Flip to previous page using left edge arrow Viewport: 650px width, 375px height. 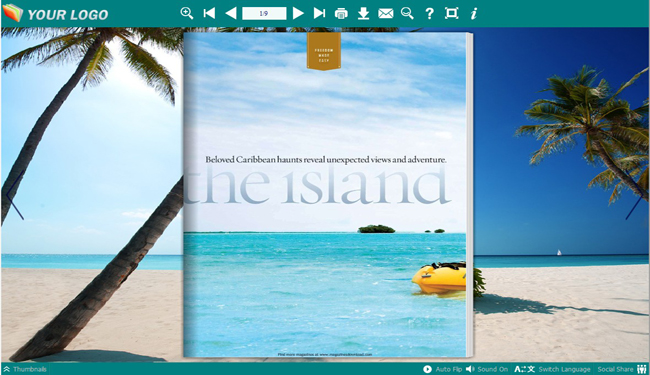[15, 196]
